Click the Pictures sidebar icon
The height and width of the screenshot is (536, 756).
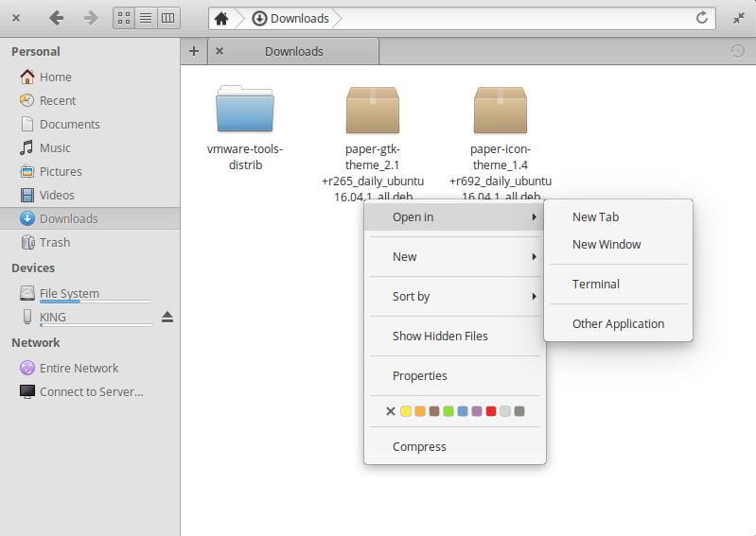coord(27,171)
